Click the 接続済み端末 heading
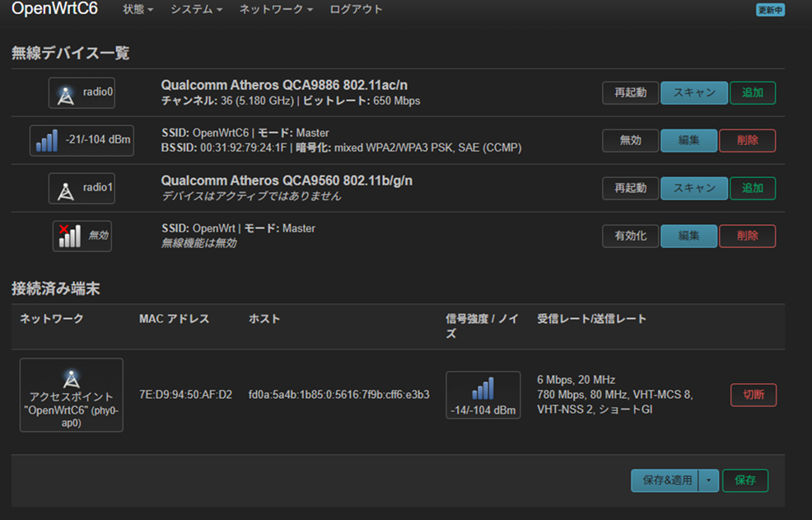The image size is (812, 520). coord(55,288)
